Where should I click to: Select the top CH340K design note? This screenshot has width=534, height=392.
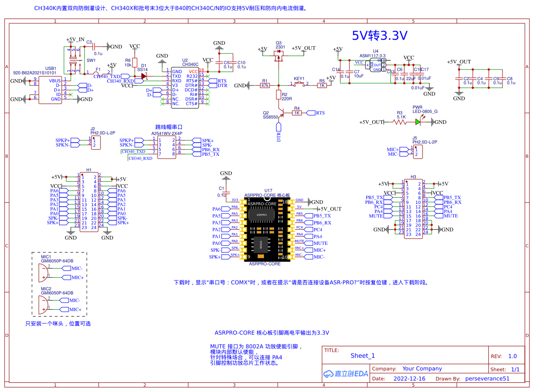coord(171,8)
